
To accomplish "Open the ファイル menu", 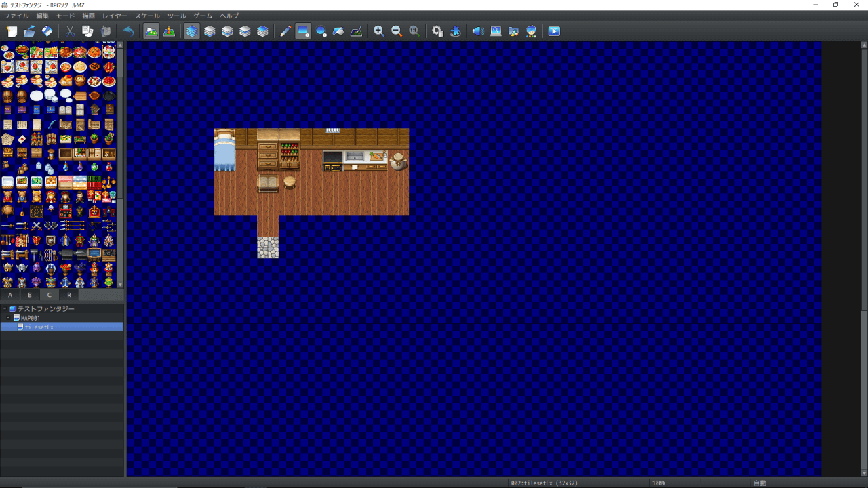I will tap(16, 16).
